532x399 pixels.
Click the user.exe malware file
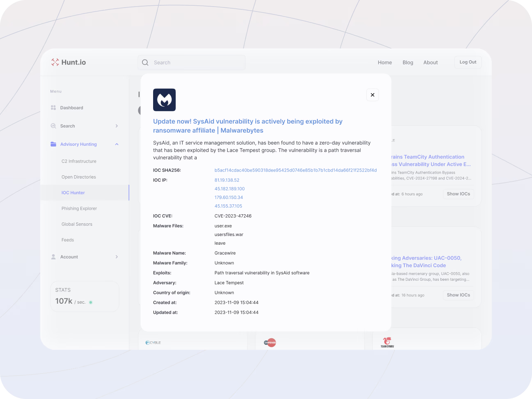[223, 226]
